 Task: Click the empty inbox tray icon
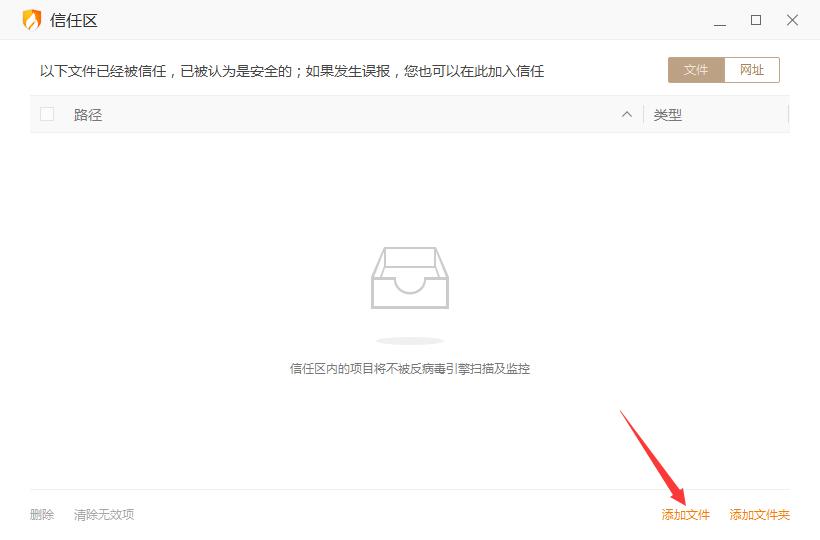point(410,278)
